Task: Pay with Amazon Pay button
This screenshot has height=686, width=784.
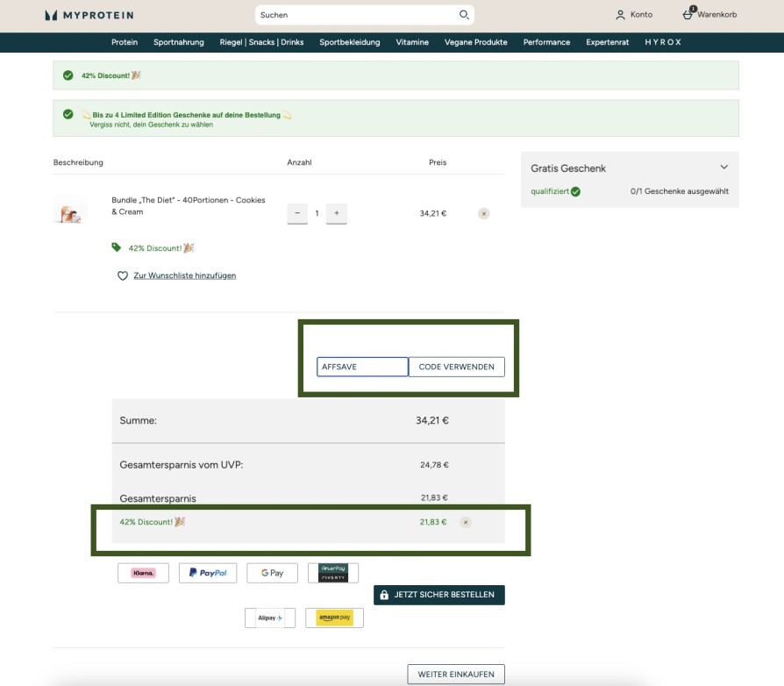Action: (x=334, y=618)
